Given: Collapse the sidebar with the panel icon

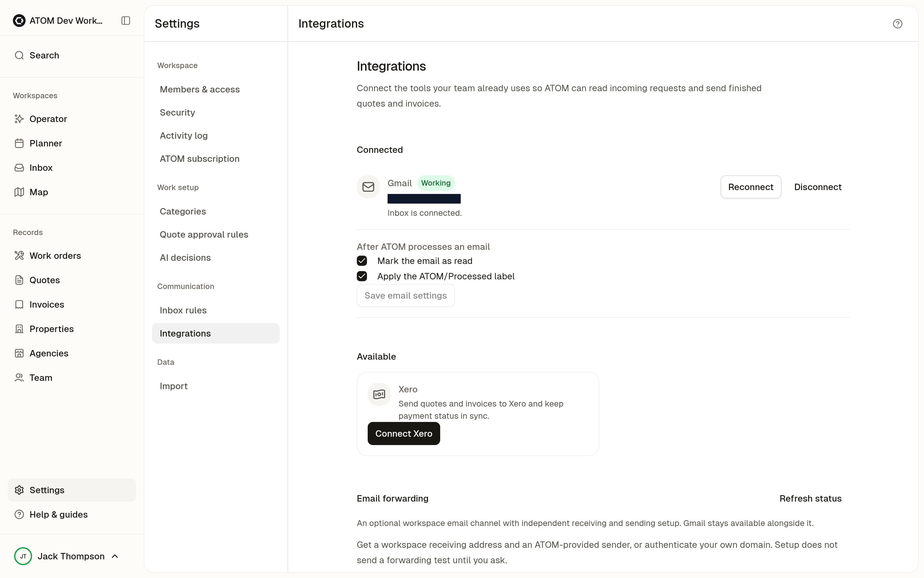Looking at the screenshot, I should [x=126, y=21].
